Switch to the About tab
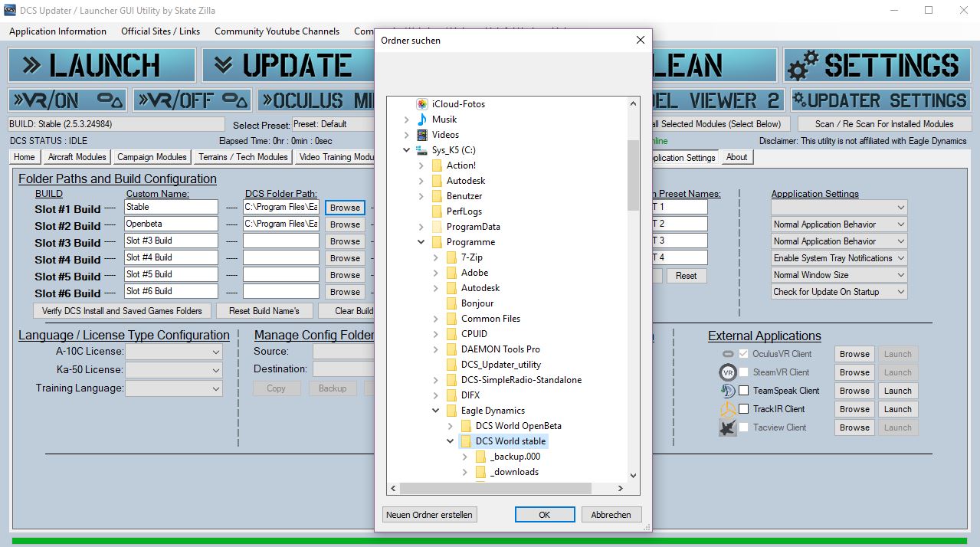This screenshot has width=980, height=547. point(736,157)
